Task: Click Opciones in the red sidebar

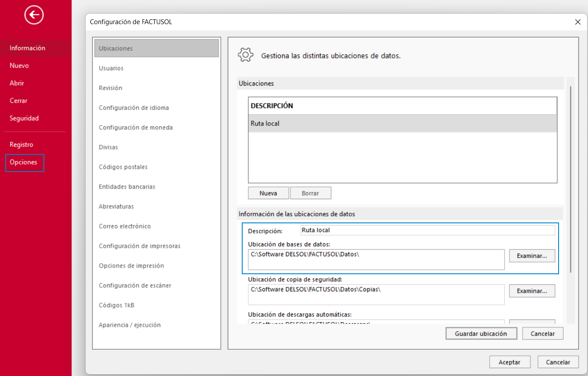Action: pyautogui.click(x=24, y=162)
